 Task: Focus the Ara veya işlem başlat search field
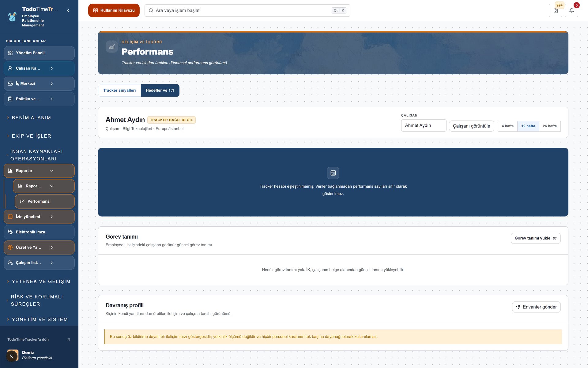(x=247, y=10)
